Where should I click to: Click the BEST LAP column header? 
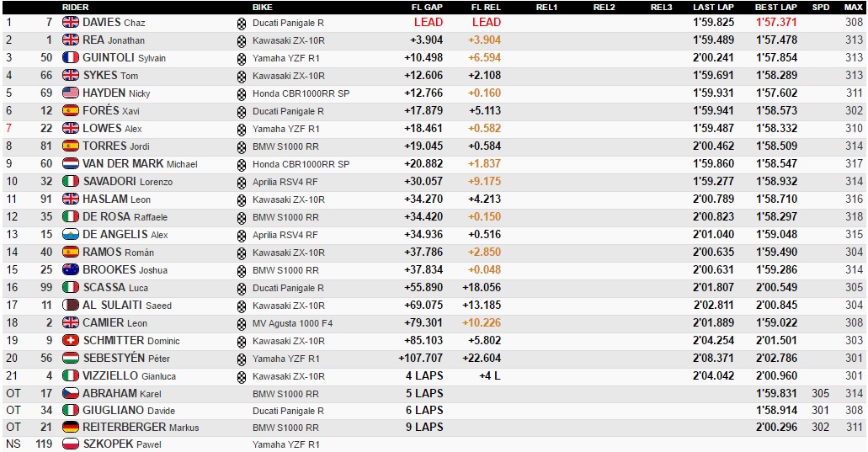(775, 7)
